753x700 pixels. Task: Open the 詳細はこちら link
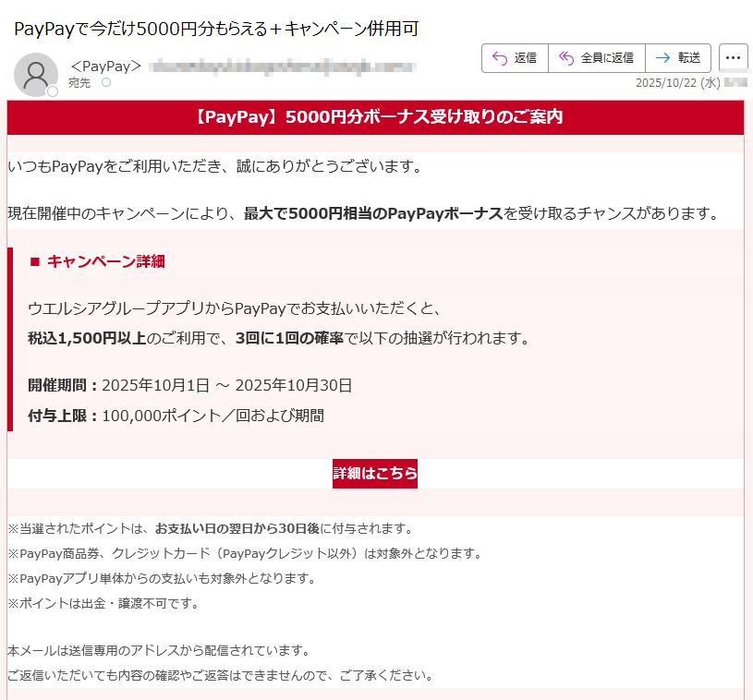(374, 472)
